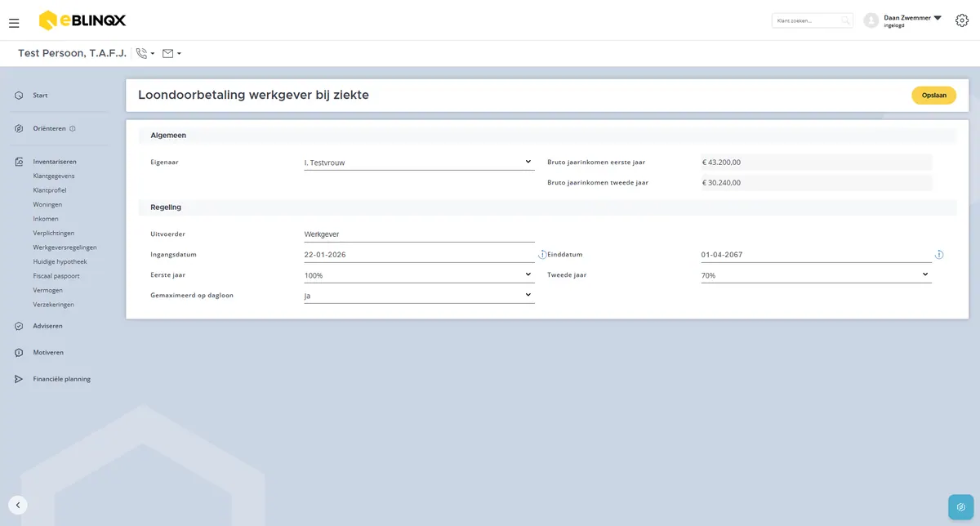This screenshot has height=526, width=980.
Task: Click the eBlinqx logo
Action: coord(82,20)
